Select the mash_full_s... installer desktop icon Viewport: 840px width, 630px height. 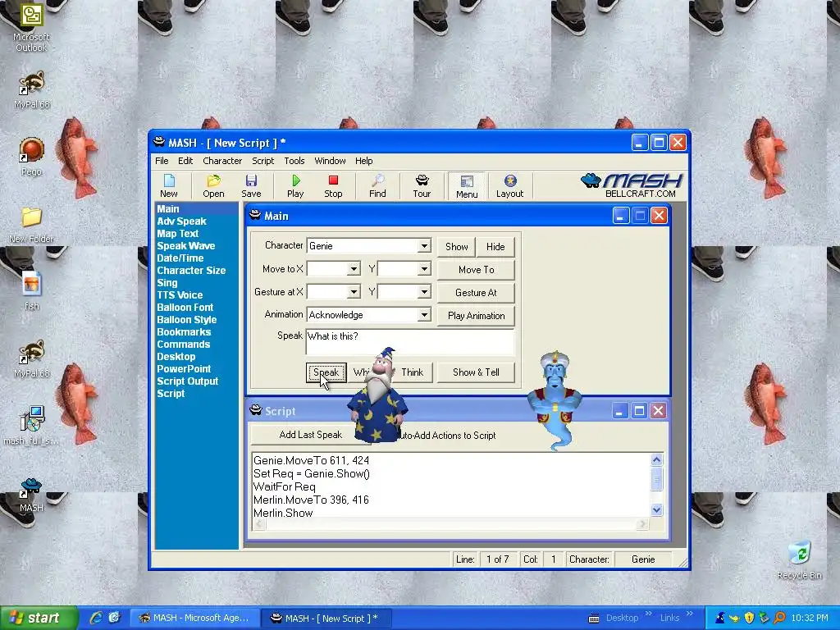[31, 426]
